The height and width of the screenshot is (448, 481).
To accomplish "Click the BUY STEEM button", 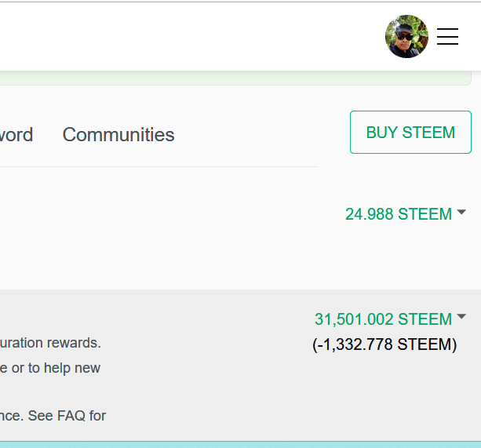I will click(410, 132).
